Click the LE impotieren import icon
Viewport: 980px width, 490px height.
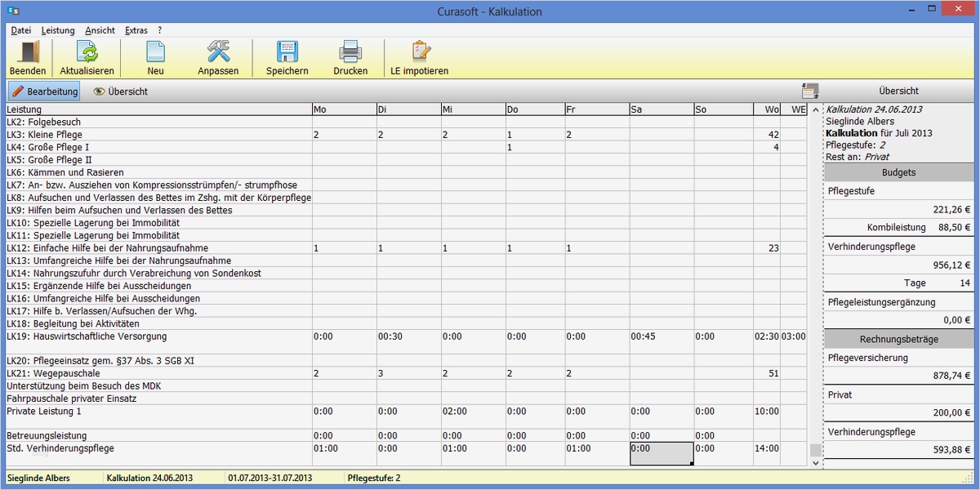coord(419,51)
